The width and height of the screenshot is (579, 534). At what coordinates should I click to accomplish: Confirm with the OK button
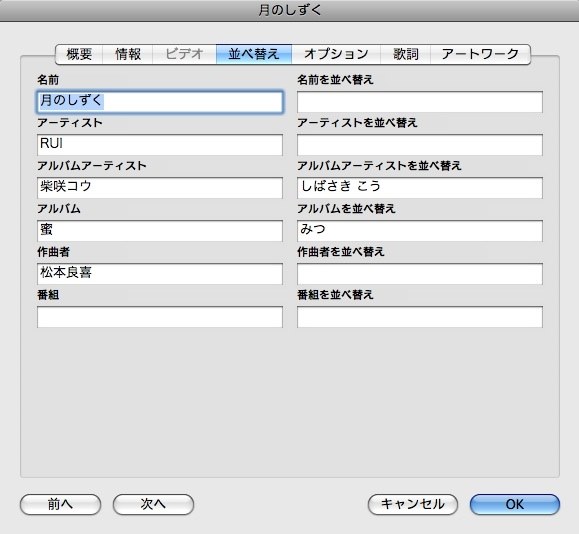(515, 504)
